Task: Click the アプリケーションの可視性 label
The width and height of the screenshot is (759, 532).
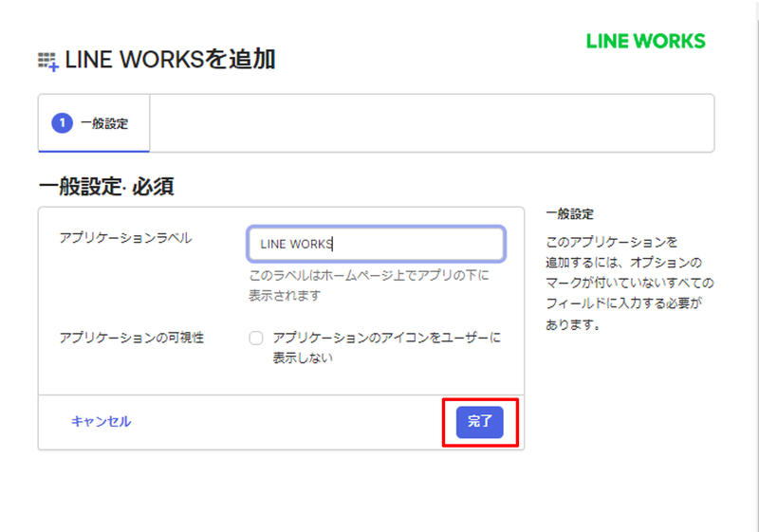Action: (131, 337)
